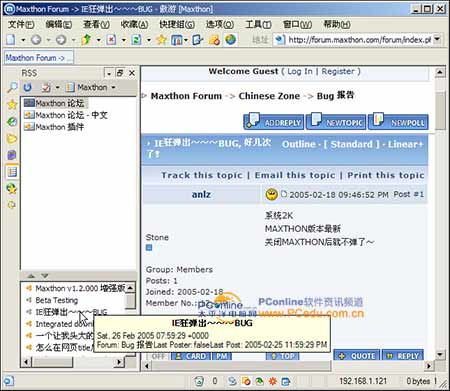Select Maxthon 论坛 - 中文 feed
The height and width of the screenshot is (391, 450).
[x=66, y=115]
